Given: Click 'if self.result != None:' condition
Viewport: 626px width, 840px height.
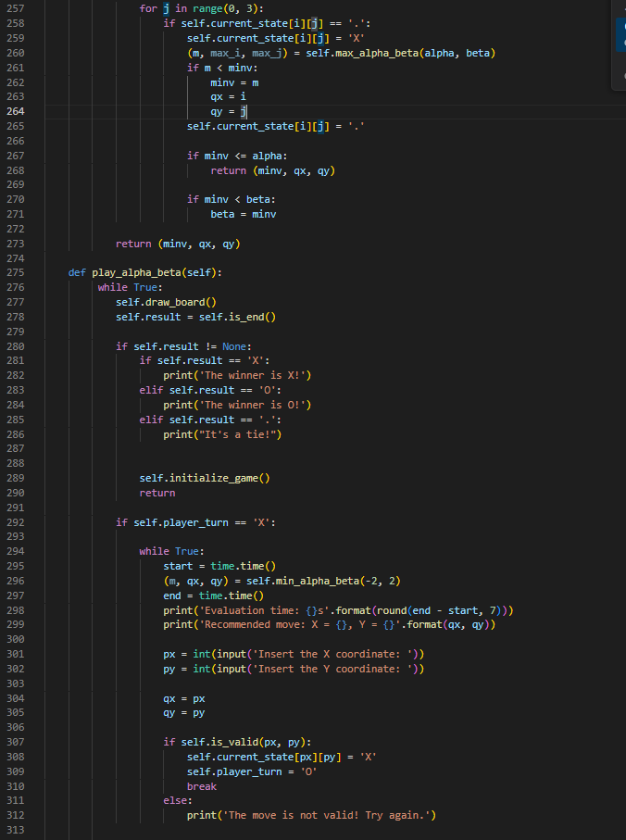Looking at the screenshot, I should pos(183,346).
